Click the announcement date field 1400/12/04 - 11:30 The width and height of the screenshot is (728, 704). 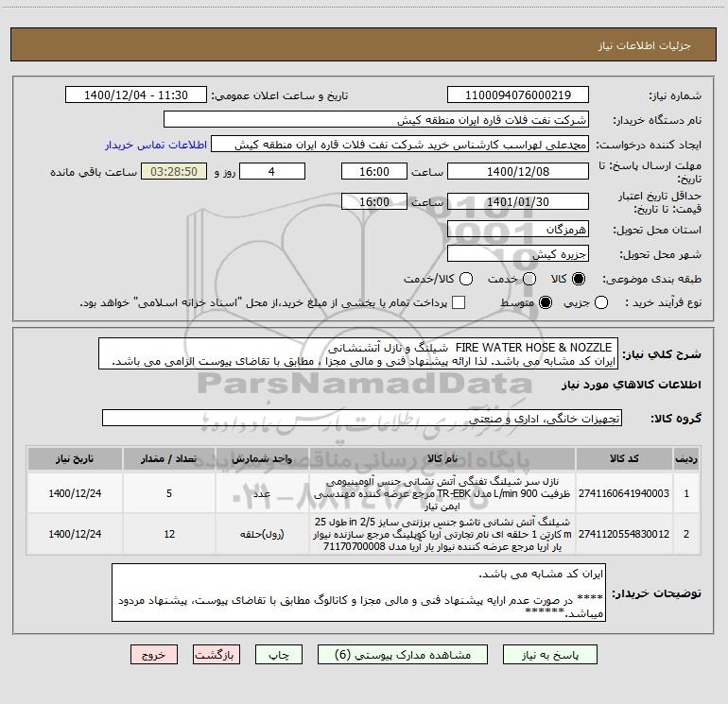tap(136, 95)
